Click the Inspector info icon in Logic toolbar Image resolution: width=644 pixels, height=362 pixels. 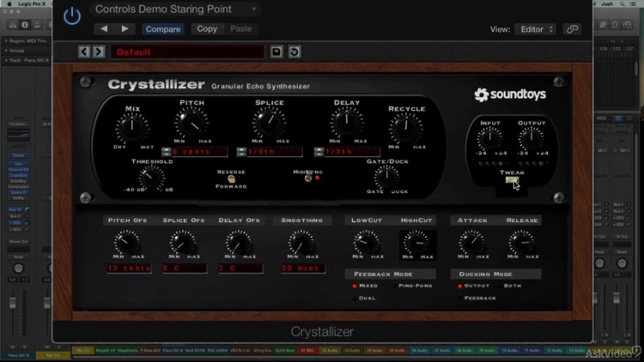(x=25, y=25)
